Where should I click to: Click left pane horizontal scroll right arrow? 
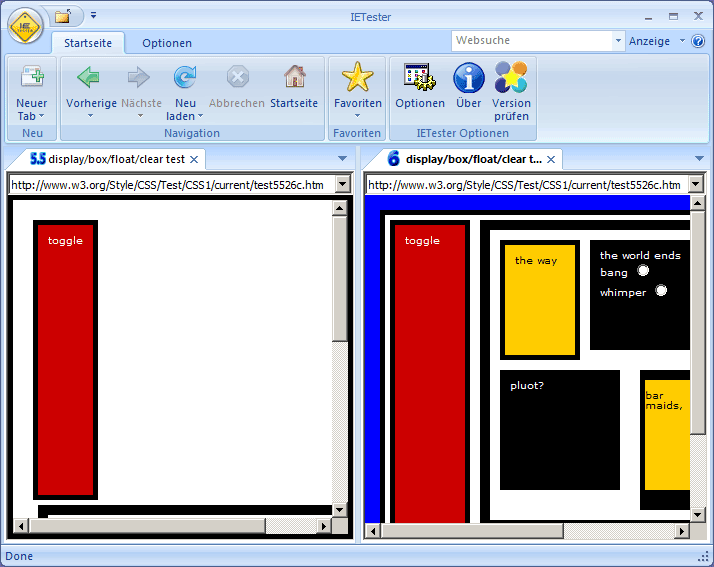[323, 526]
